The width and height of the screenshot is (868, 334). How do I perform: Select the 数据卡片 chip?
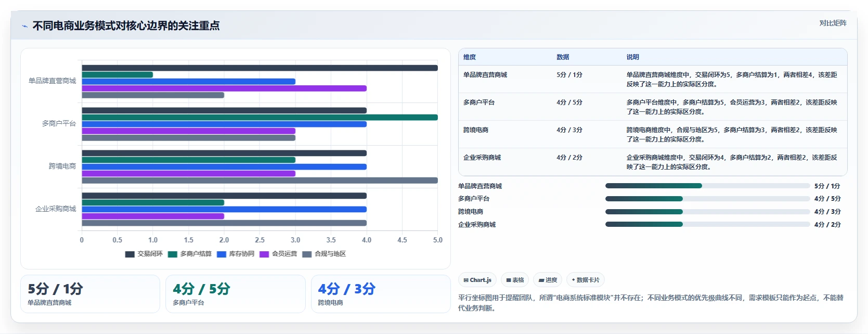(586, 280)
